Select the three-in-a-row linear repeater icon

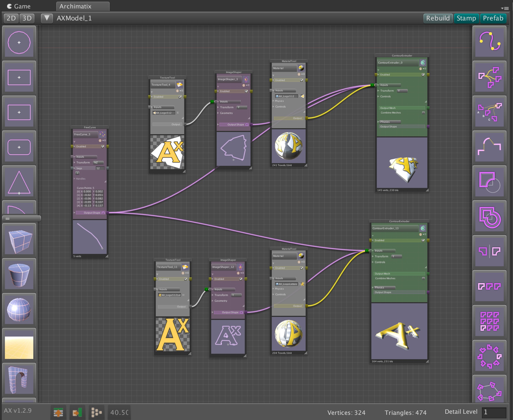490,287
